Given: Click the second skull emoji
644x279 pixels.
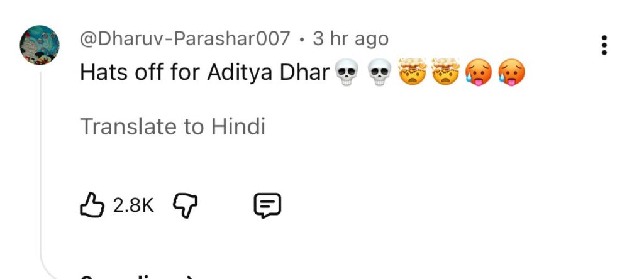Looking at the screenshot, I should [x=379, y=73].
